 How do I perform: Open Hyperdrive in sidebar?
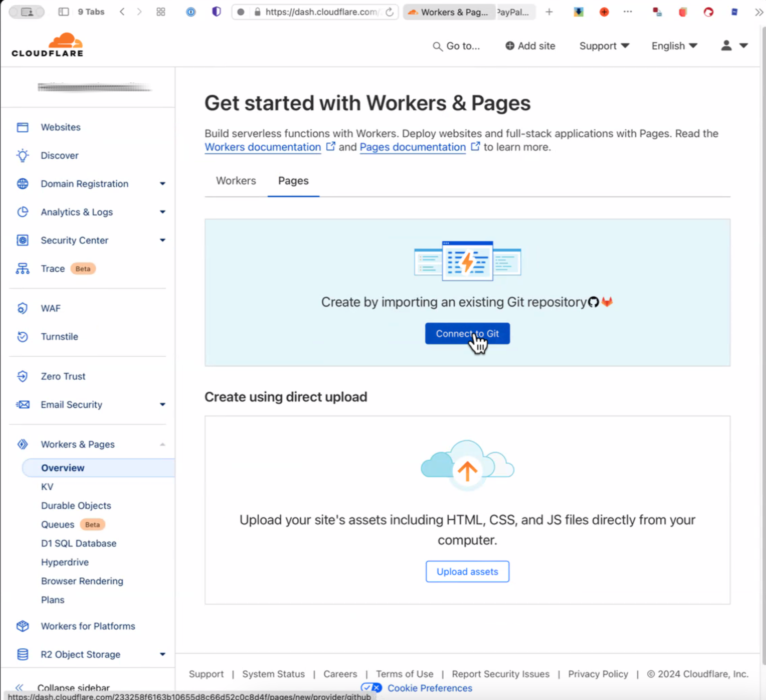pyautogui.click(x=65, y=562)
